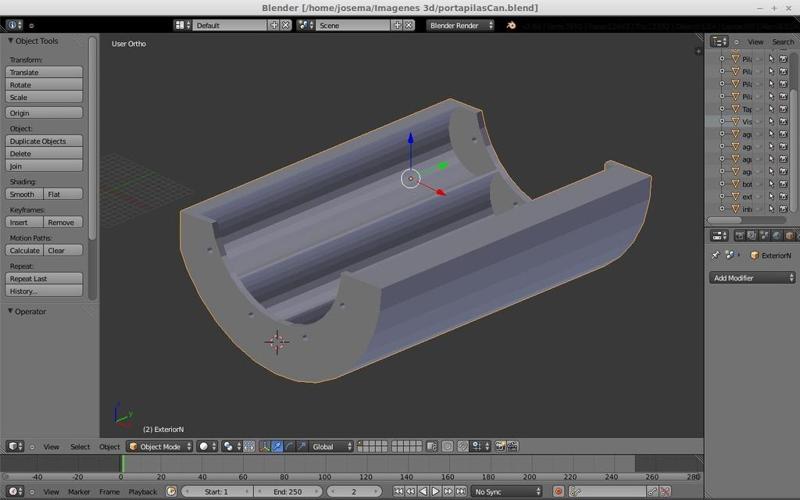This screenshot has height=500, width=800.
Task: Click the record auto-keyframe button in timeline
Action: pyautogui.click(x=559, y=492)
